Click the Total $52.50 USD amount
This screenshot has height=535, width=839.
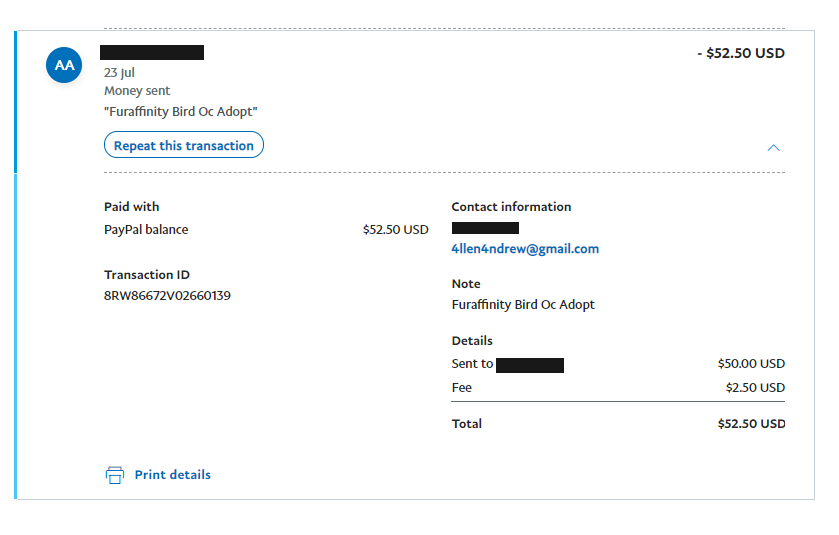point(751,424)
